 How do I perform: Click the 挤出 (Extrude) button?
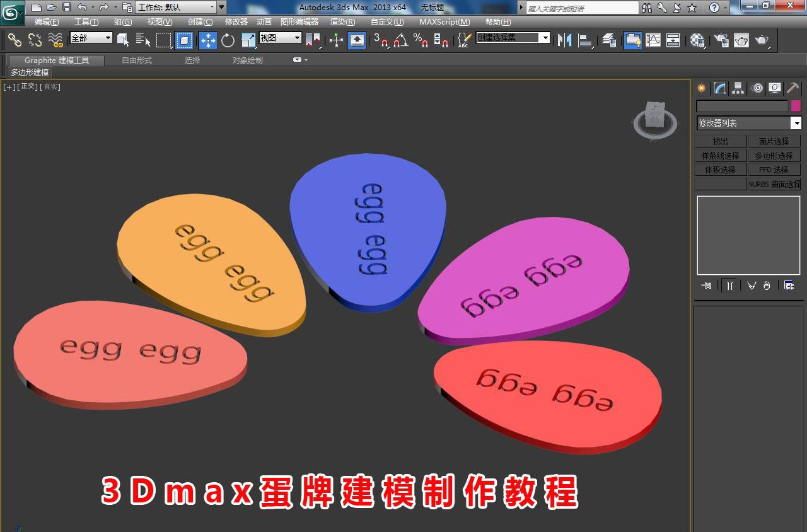720,141
